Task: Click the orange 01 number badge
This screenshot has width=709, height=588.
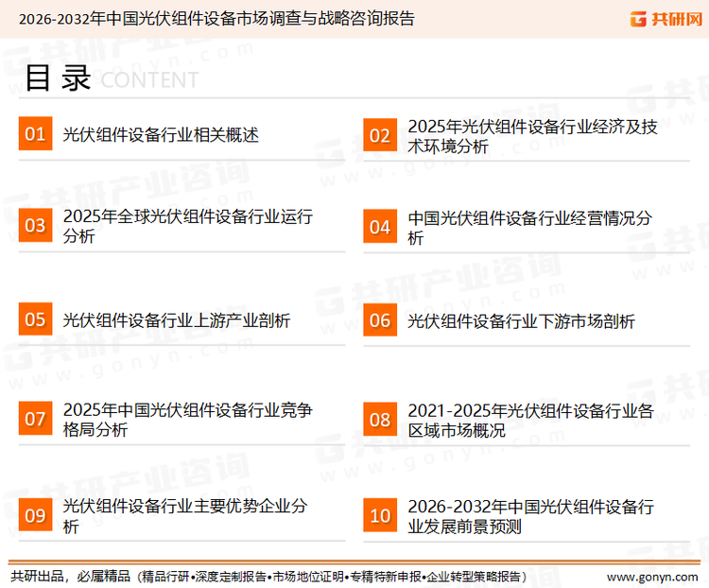Action: pos(35,133)
